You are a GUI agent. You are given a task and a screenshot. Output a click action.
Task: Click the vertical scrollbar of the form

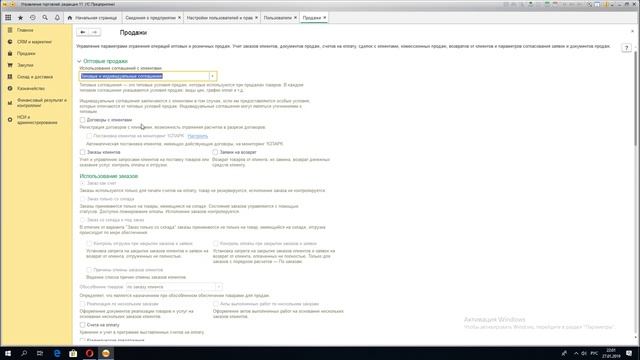[x=636, y=98]
